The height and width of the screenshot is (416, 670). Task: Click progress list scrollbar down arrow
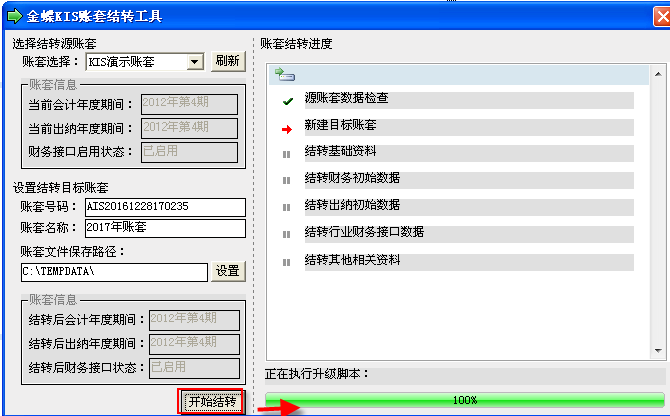[658, 351]
